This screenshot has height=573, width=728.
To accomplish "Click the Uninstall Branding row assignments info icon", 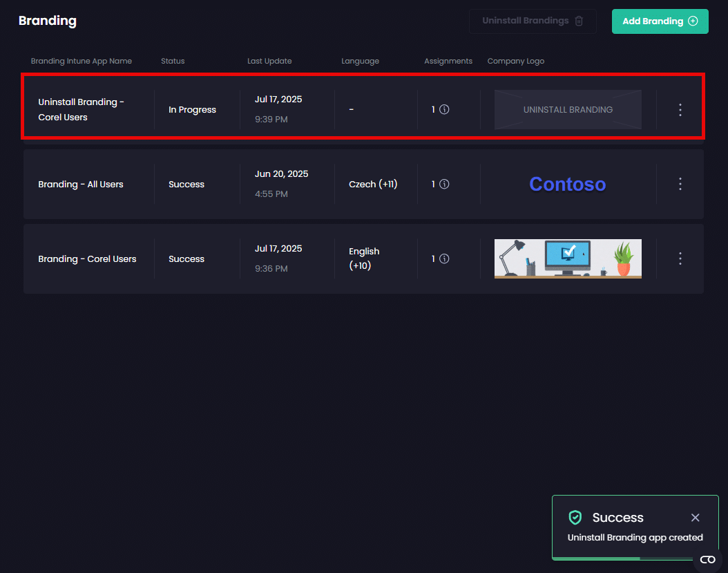I will [444, 109].
